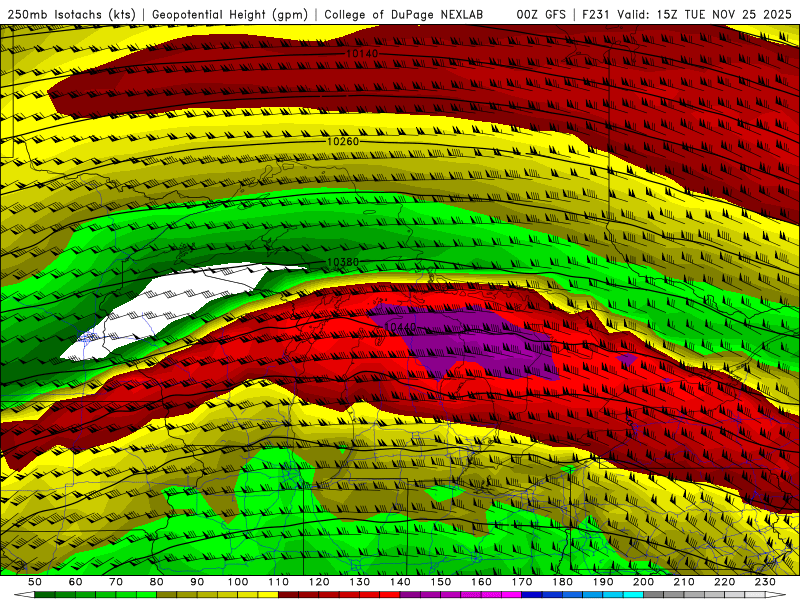800x600 pixels.
Task: Click the 100 value on the color scale
Action: coord(238,582)
